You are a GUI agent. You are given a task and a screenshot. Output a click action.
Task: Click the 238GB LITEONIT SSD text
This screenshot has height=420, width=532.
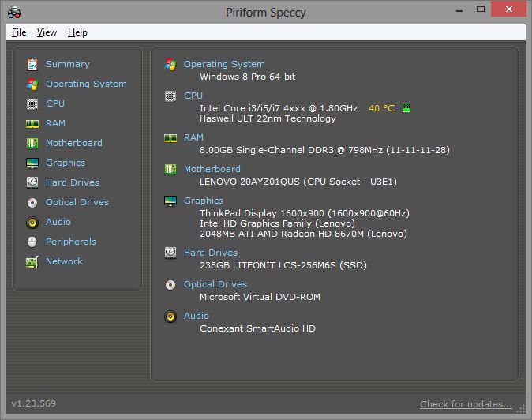[283, 265]
